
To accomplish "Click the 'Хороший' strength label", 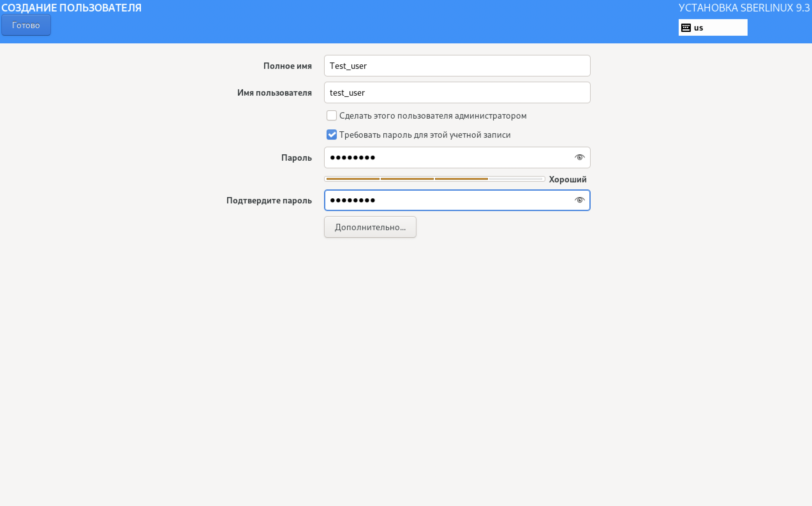I will pyautogui.click(x=567, y=180).
